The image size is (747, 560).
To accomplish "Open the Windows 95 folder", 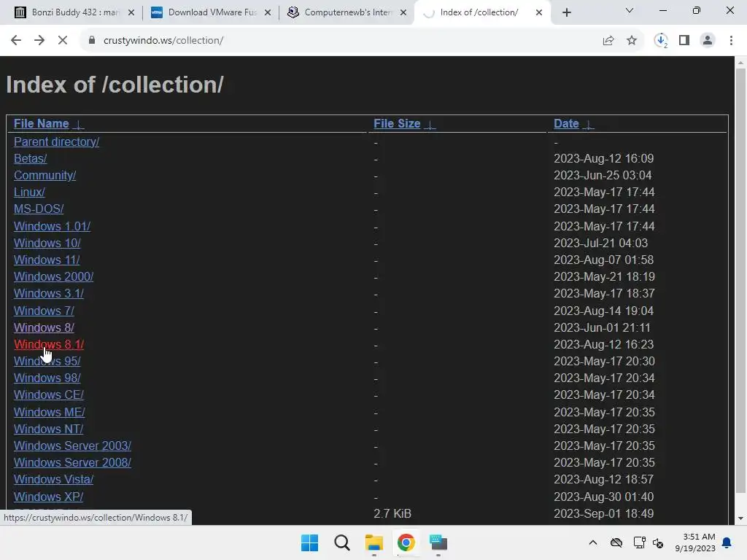I will point(47,362).
